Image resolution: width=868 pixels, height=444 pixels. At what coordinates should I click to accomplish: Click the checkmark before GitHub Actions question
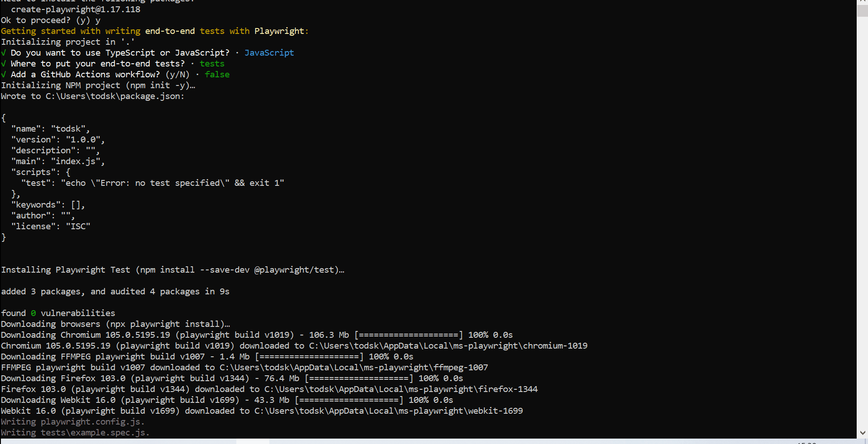[4, 75]
